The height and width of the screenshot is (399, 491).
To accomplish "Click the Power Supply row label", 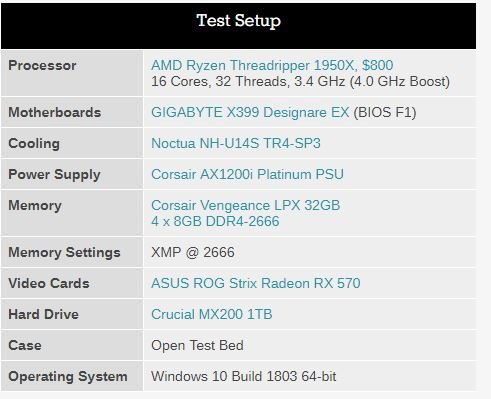I will (54, 175).
